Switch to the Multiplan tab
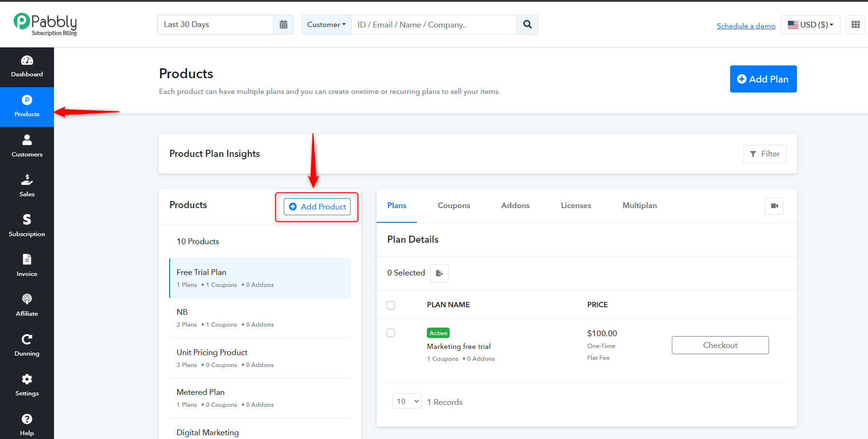868x439 pixels. coord(640,205)
